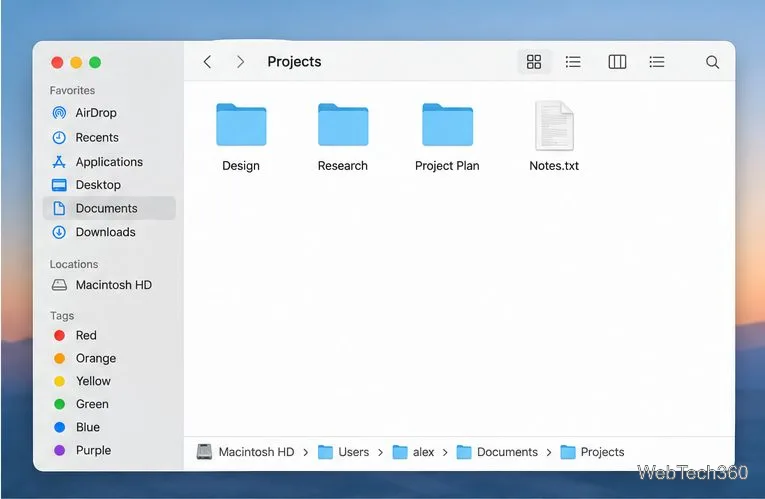Switch to column view
This screenshot has height=499, width=765.
(x=617, y=62)
